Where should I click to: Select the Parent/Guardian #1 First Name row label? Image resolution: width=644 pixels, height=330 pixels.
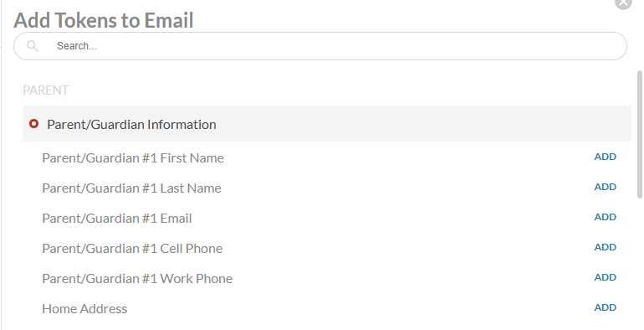[x=133, y=158]
